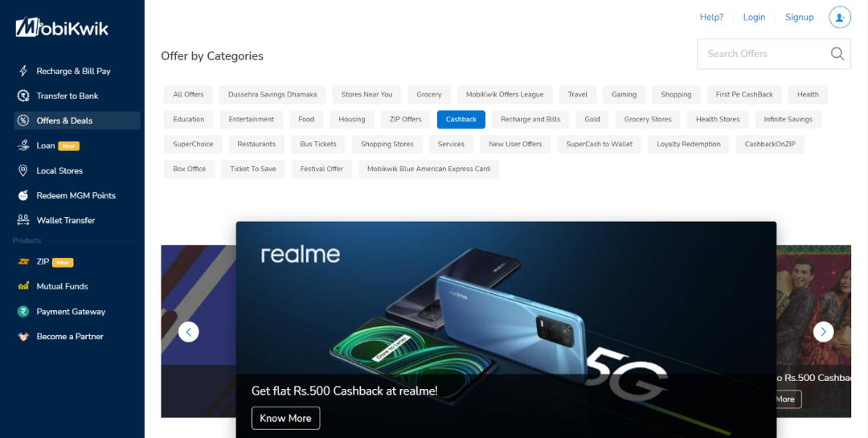
Task: Click the Loan hand icon
Action: pos(23,145)
